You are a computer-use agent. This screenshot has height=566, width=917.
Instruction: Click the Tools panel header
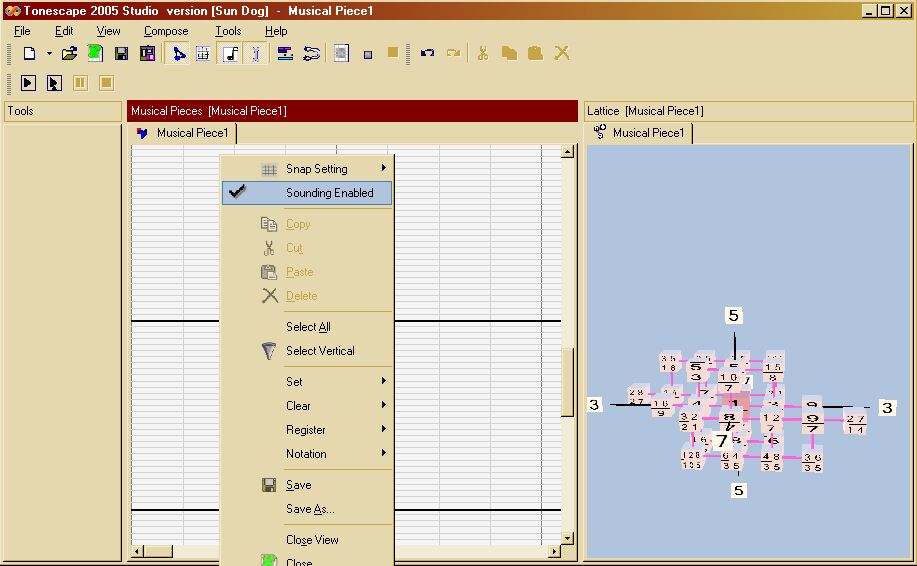click(x=63, y=111)
